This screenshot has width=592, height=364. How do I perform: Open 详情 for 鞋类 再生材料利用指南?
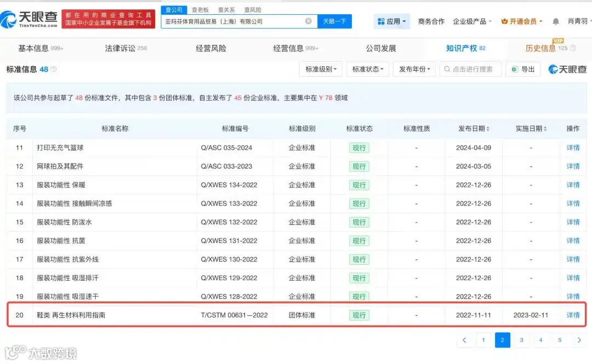(573, 315)
